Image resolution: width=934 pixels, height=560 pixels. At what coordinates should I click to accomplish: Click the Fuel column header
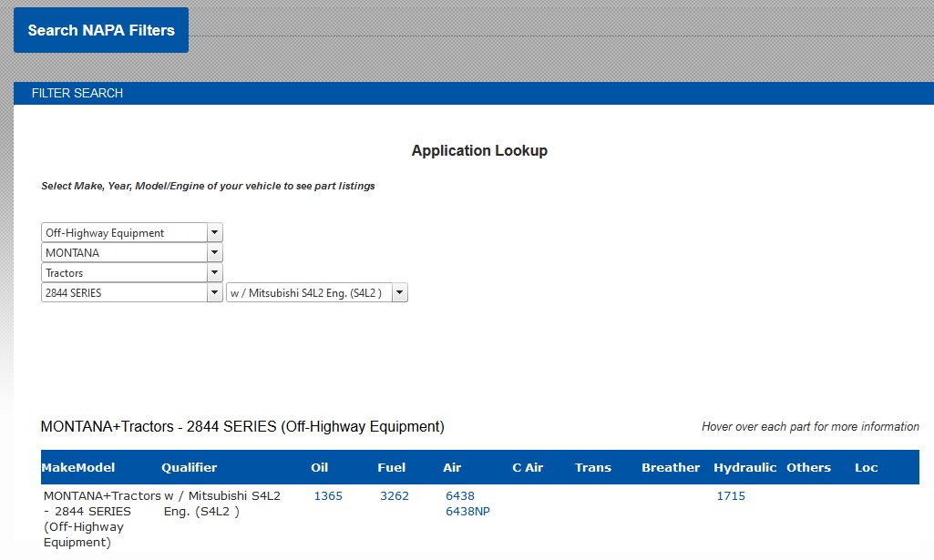[391, 468]
